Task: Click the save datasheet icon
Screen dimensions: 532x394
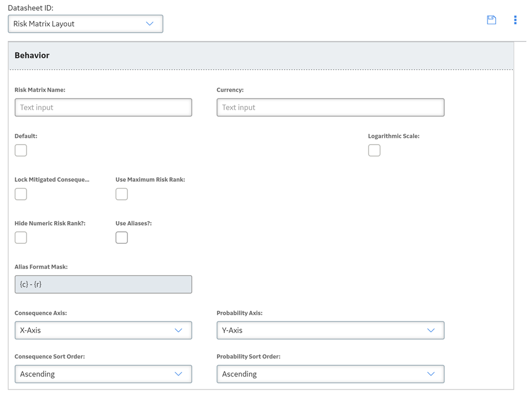Action: click(x=491, y=20)
